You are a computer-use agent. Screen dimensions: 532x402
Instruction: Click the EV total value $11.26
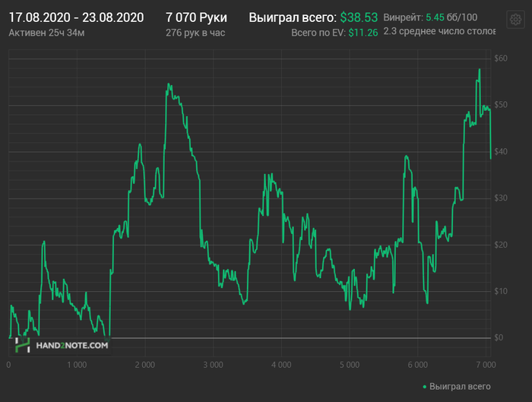(x=363, y=33)
